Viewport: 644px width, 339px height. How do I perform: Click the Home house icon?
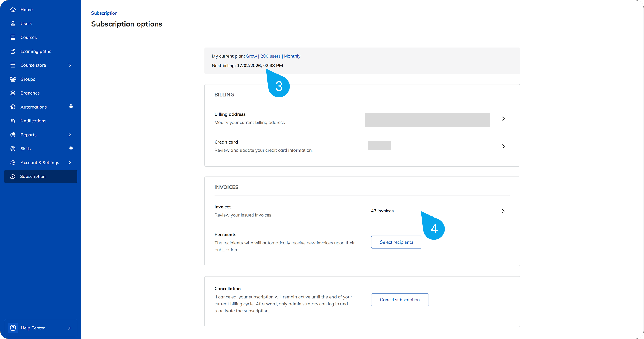point(13,10)
